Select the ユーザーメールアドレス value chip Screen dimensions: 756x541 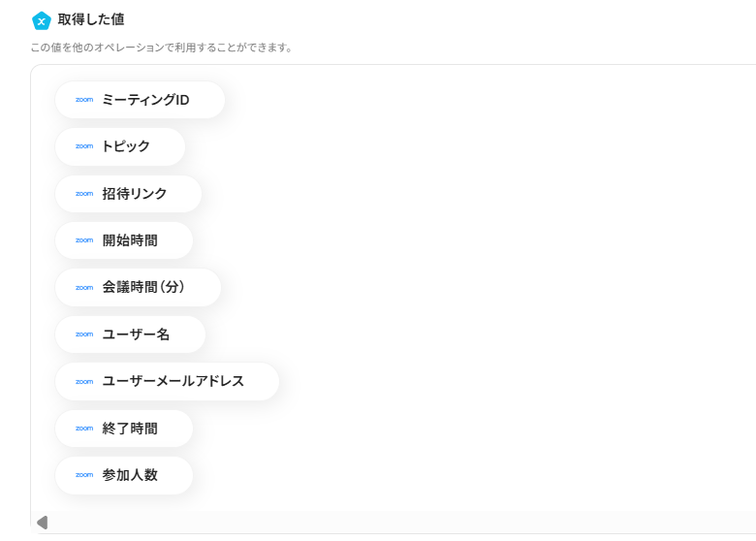point(168,381)
